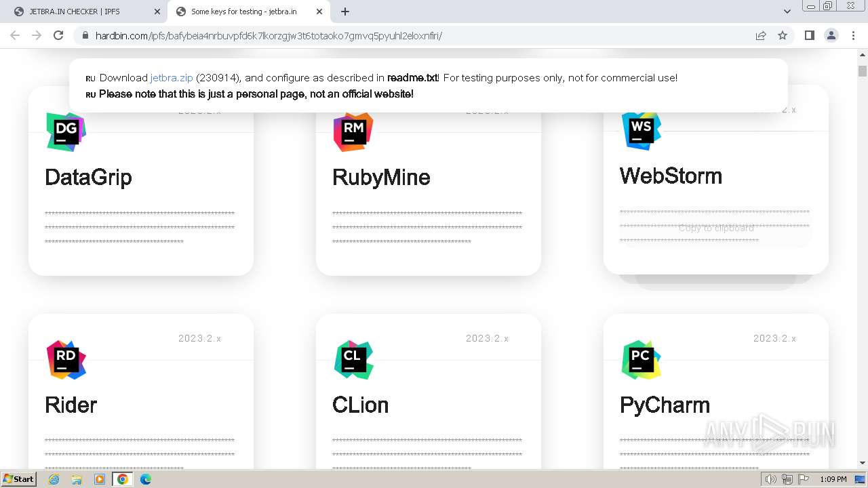Click the taskbar clock showing 1:09 PM

[x=833, y=479]
